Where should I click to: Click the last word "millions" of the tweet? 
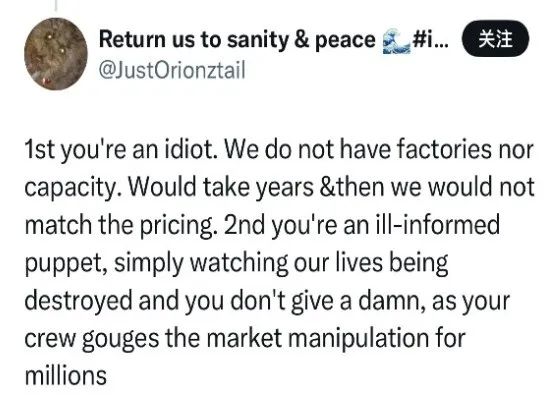65,375
